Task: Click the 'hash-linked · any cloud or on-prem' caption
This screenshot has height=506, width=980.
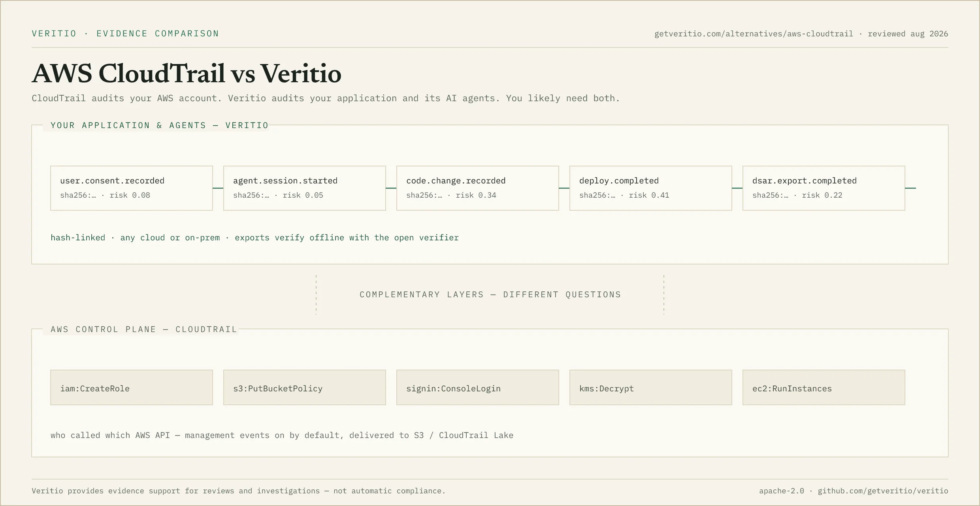Action: pos(135,238)
